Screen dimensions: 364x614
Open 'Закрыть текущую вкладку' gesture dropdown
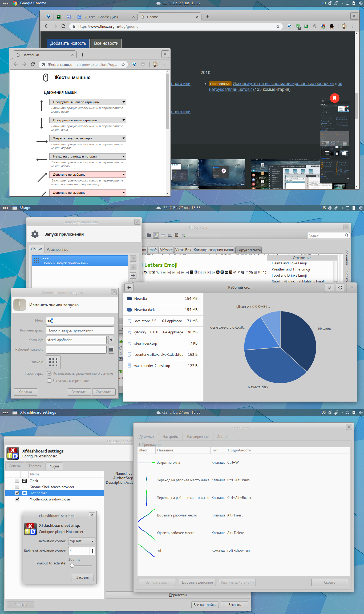click(88, 138)
